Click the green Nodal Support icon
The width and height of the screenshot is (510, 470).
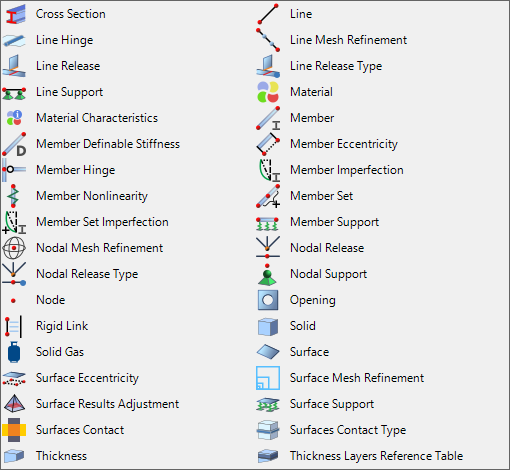pos(267,275)
